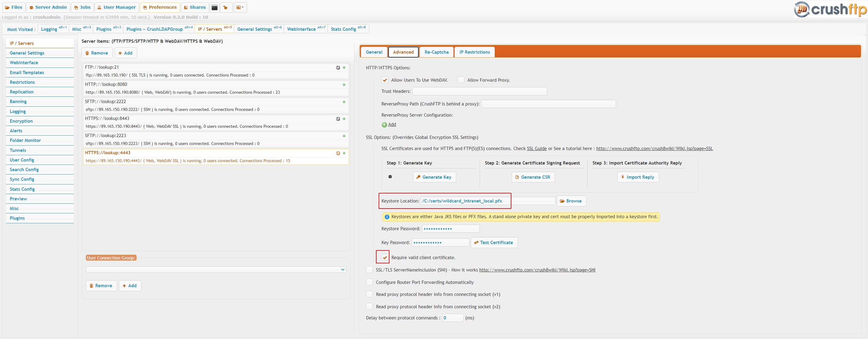The height and width of the screenshot is (339, 868).
Task: Click the ReverseProxy Path input field
Action: [x=549, y=104]
